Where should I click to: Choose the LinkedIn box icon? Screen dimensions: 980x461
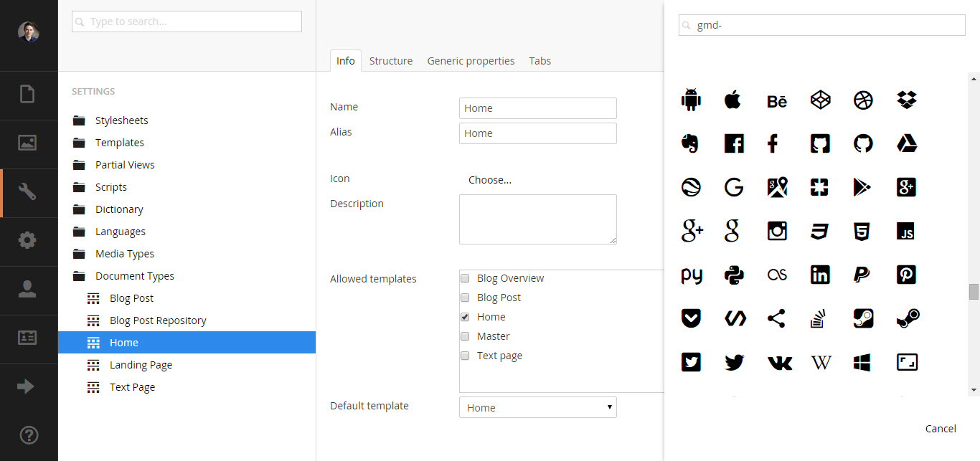click(820, 275)
